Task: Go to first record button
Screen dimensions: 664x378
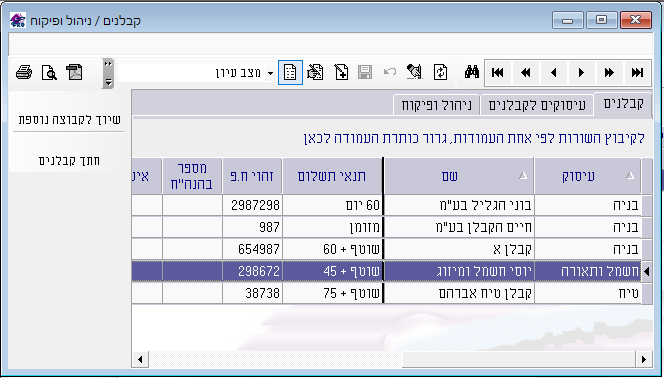Action: (498, 73)
